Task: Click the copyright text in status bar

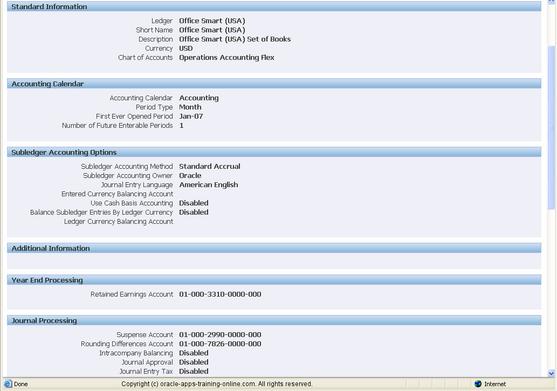Action: (x=216, y=384)
